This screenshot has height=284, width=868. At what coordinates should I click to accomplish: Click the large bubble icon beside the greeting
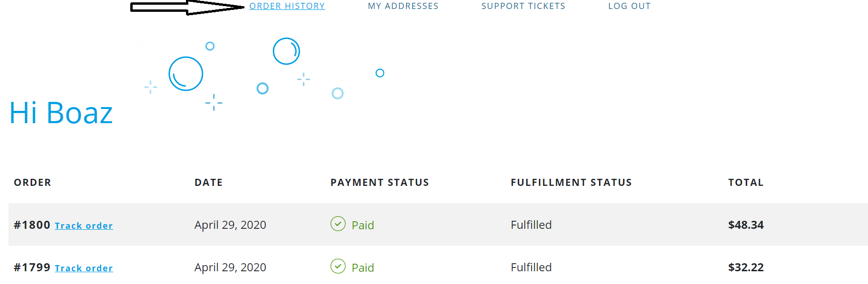(x=186, y=74)
